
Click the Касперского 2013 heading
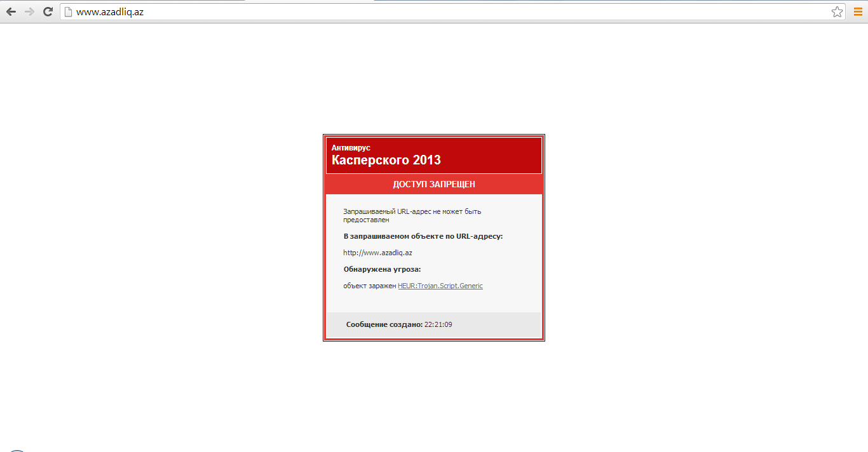pos(386,161)
